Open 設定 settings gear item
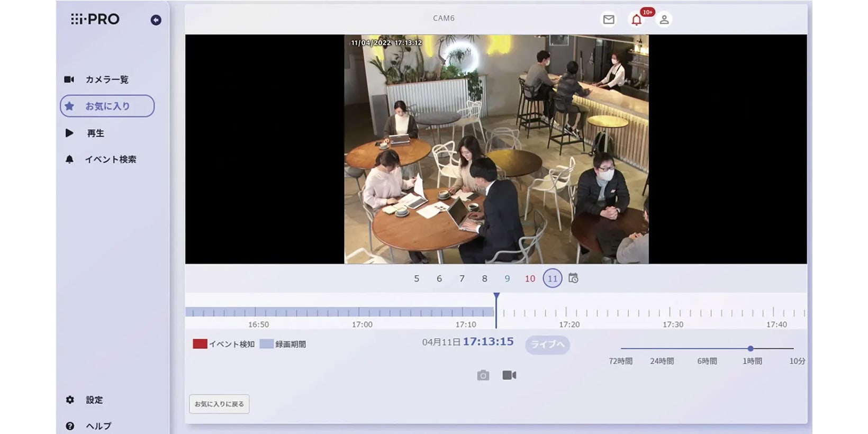The image size is (868, 434). [94, 400]
